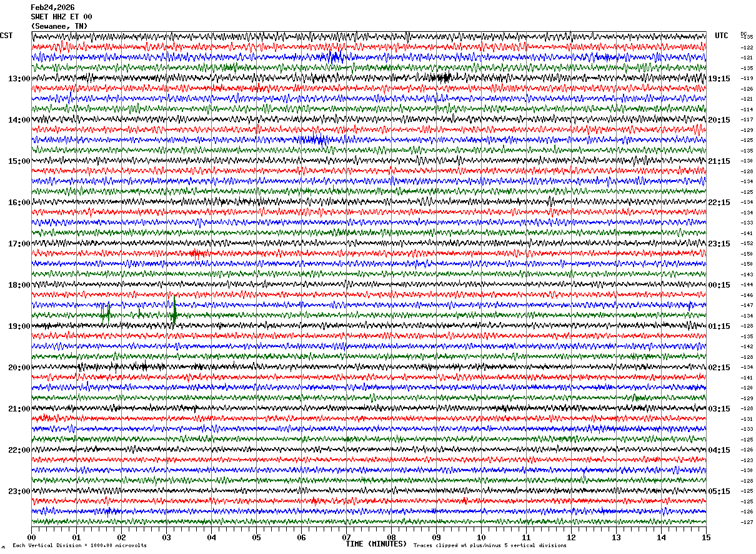756x554 pixels.
Task: Click the DC offset value -152
Action: tap(747, 244)
